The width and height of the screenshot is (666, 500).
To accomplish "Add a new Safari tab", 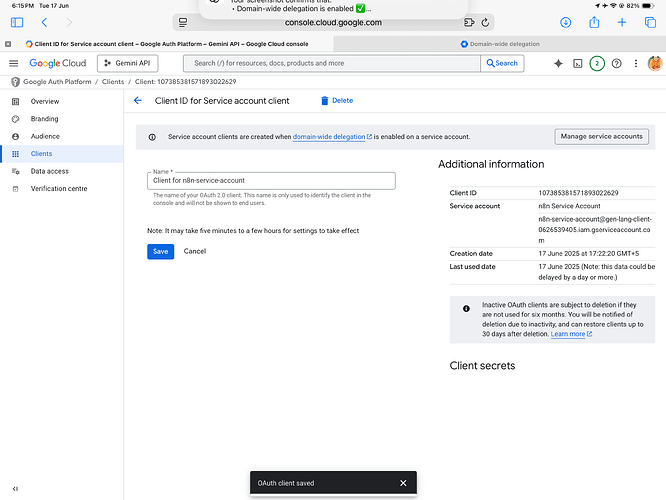I will tap(622, 22).
